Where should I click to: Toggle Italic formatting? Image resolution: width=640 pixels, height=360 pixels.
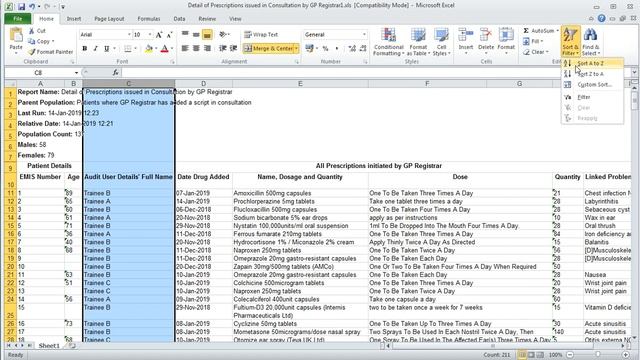pos(96,49)
